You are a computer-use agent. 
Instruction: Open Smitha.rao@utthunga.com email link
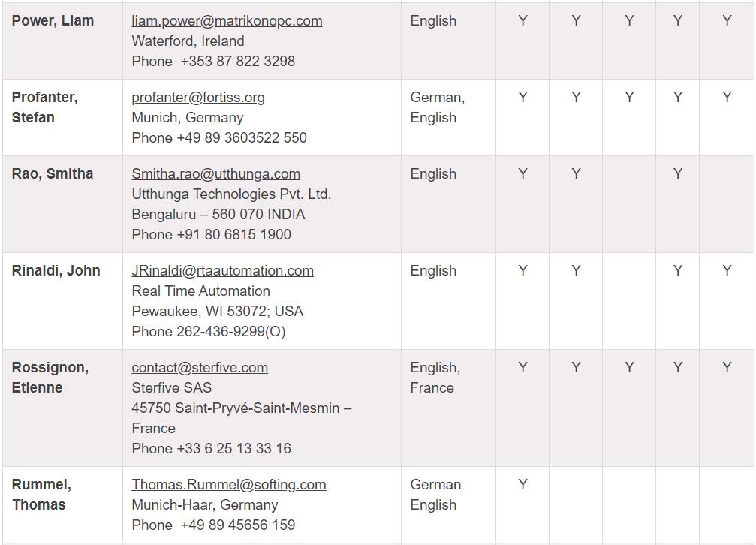216,174
